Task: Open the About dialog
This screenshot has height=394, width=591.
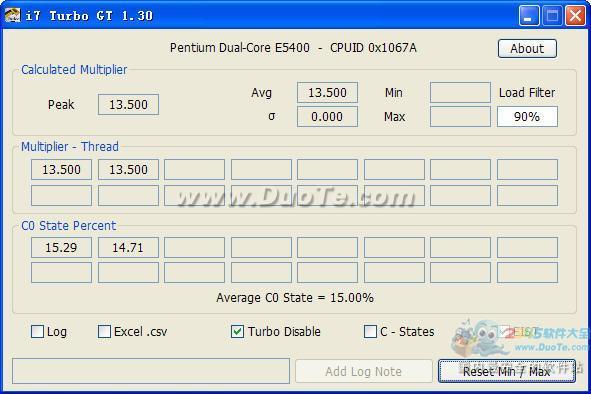Action: tap(527, 48)
